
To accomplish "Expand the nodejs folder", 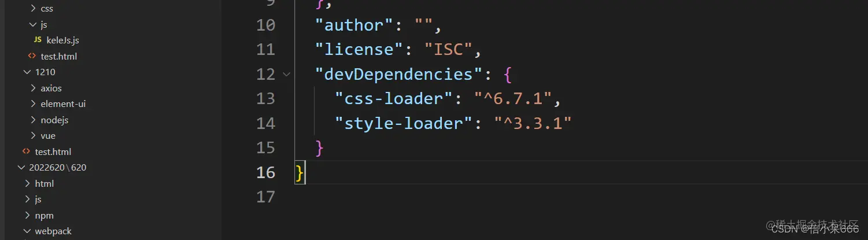I will [x=32, y=120].
